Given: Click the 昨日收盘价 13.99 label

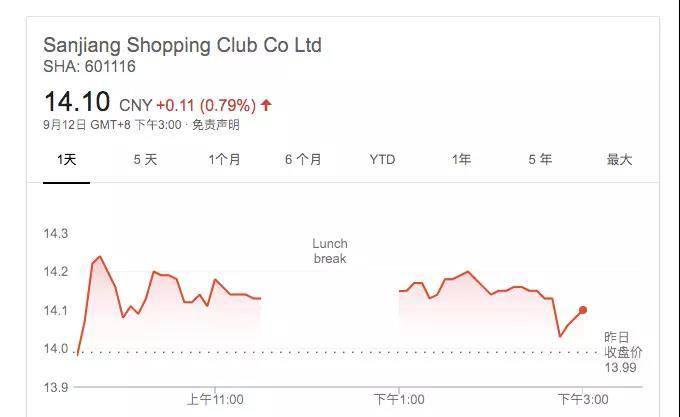Looking at the screenshot, I should coord(623,352).
